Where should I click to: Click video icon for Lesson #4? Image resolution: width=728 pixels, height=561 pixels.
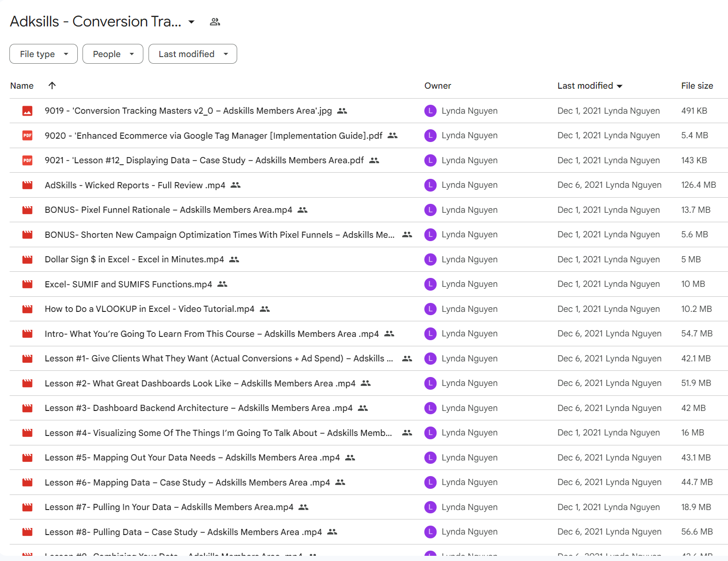pos(27,433)
